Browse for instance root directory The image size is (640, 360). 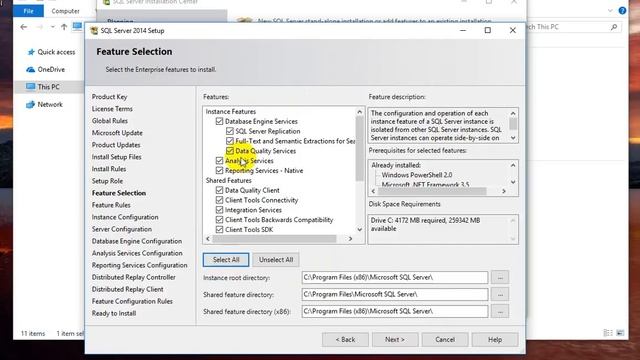pyautogui.click(x=500, y=278)
